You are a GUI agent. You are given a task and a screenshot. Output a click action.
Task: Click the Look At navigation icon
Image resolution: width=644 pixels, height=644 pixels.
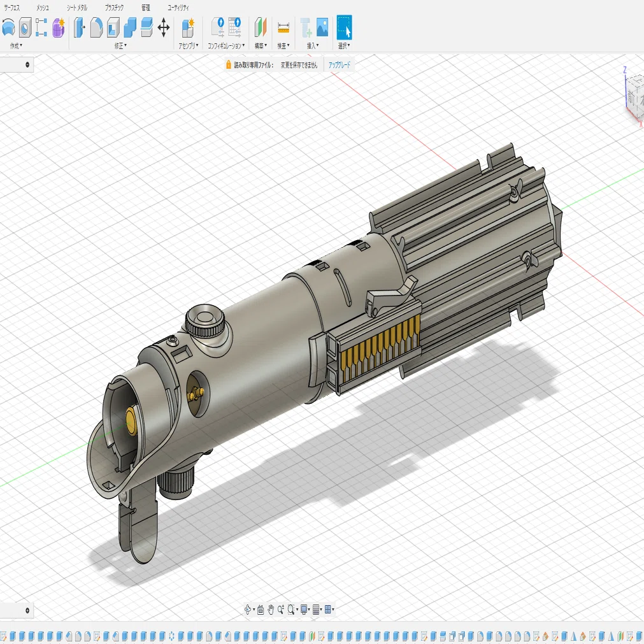click(x=261, y=610)
